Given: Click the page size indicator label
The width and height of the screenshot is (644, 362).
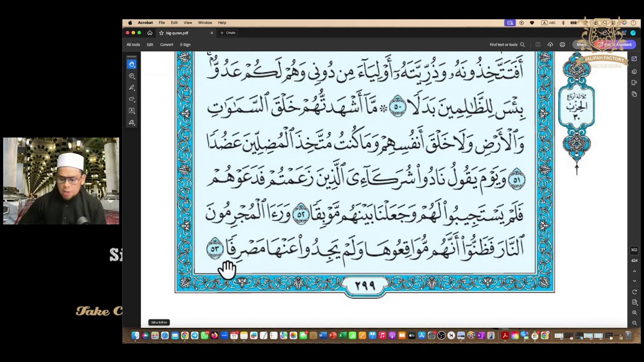Looking at the screenshot, I should pos(159,322).
